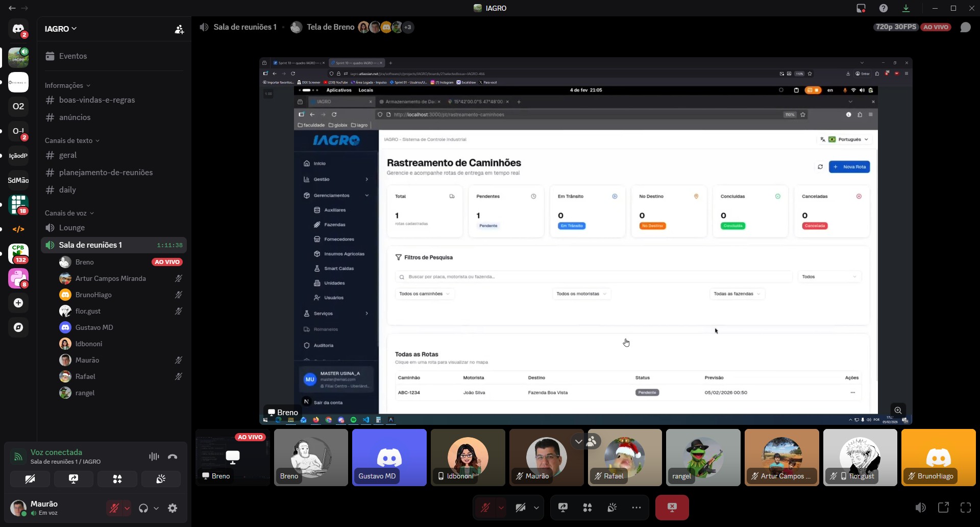Click the stop watching stream red button
Viewport: 980px width, 527px height.
672,508
